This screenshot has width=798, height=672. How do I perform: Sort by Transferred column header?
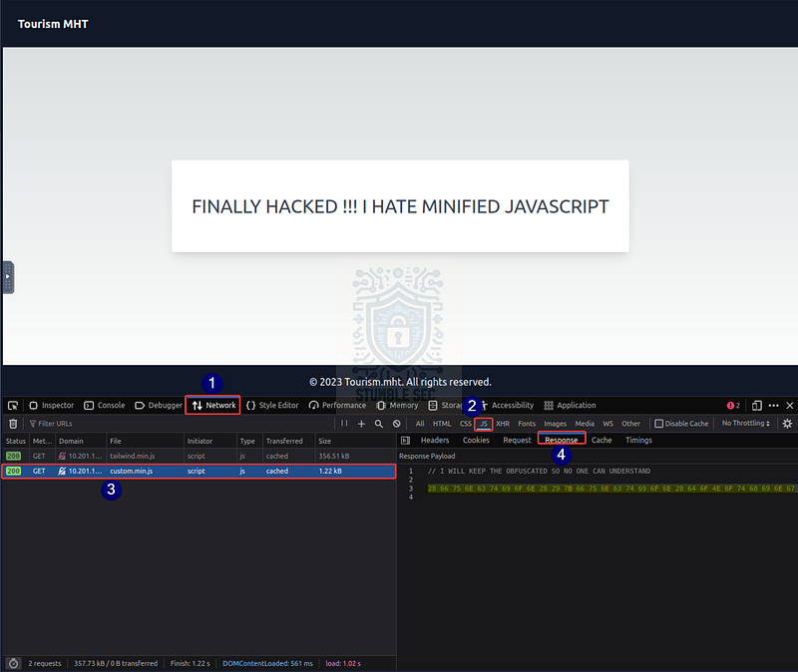point(288,441)
